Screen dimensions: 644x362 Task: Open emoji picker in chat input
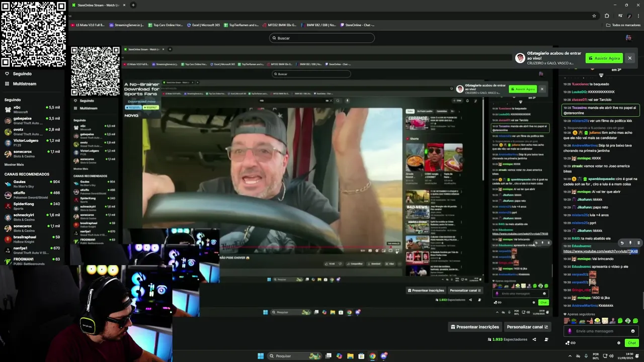click(633, 331)
